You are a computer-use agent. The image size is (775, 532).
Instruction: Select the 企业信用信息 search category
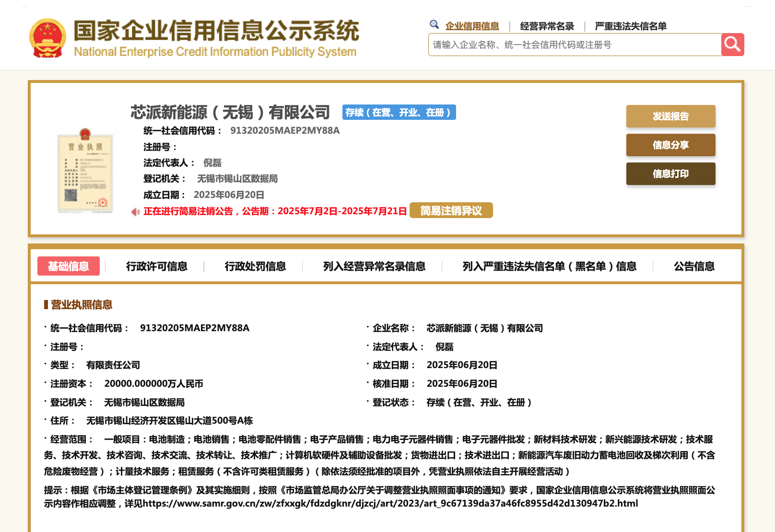click(x=472, y=26)
